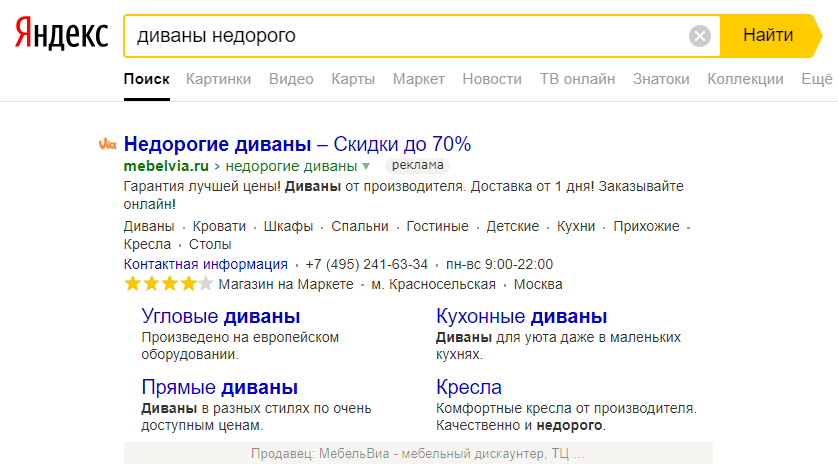The height and width of the screenshot is (470, 838).
Task: Click the hours пн-вс 9:00-22:00
Action: click(500, 264)
